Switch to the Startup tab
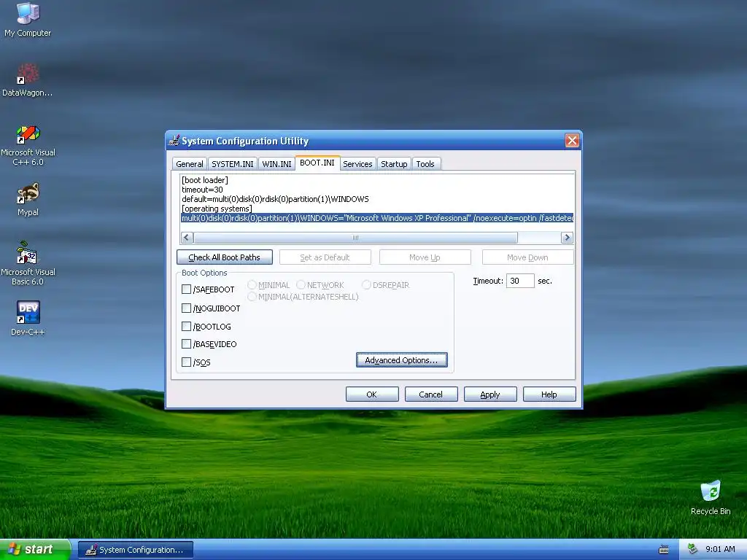Screen dimensions: 747x560 coord(394,164)
